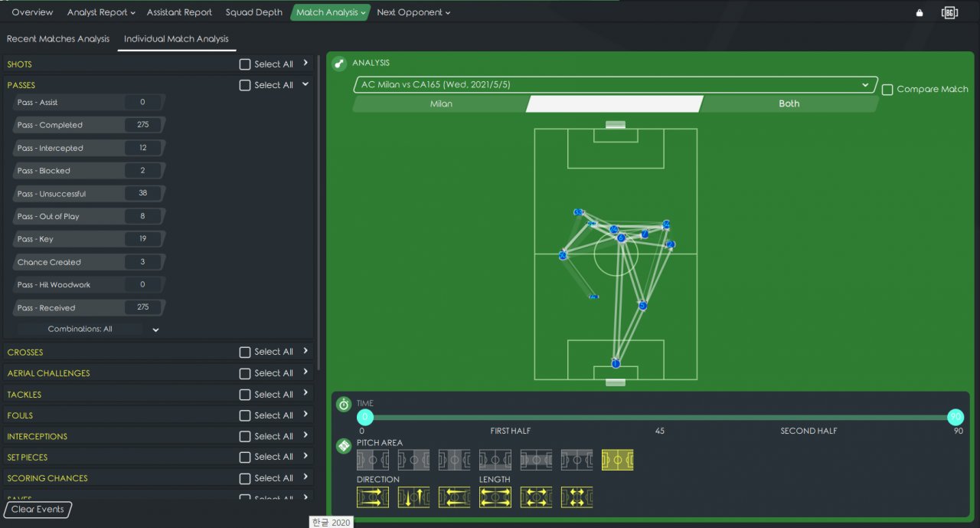Open the Assistant Report tab
Screen dimensions: 980x528
tap(179, 12)
